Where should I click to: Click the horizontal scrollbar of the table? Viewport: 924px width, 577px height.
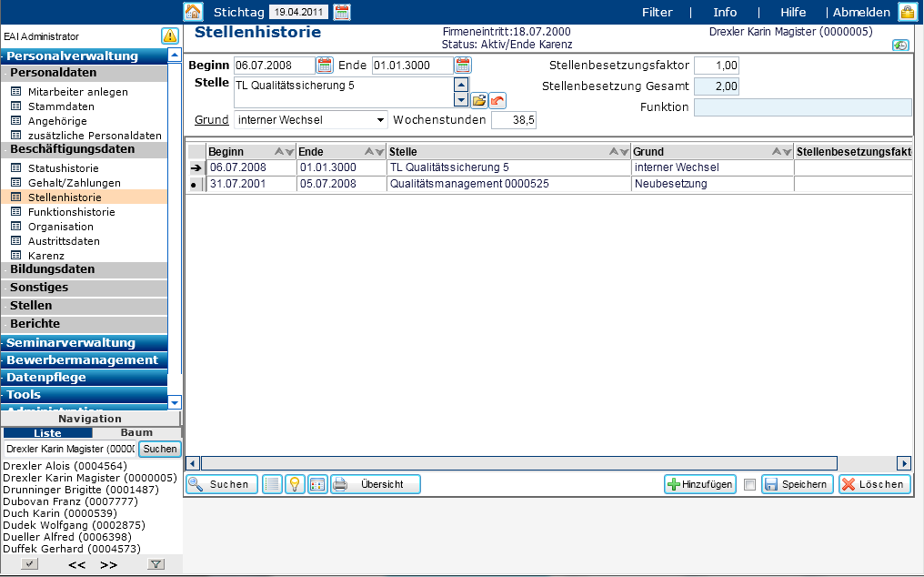(x=518, y=463)
